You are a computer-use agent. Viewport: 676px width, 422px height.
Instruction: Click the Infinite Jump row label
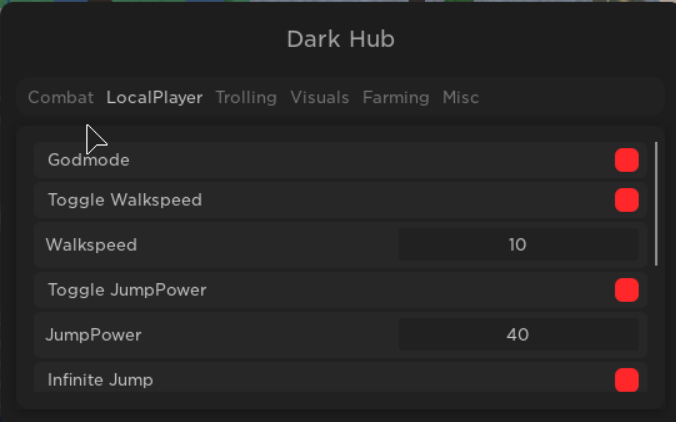pyautogui.click(x=100, y=380)
